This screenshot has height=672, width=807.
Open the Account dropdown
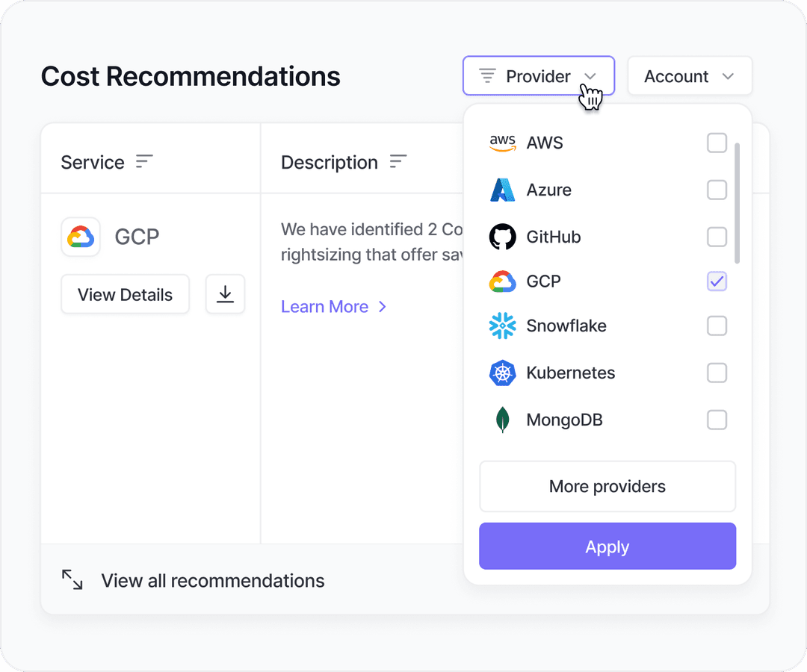[x=689, y=76]
